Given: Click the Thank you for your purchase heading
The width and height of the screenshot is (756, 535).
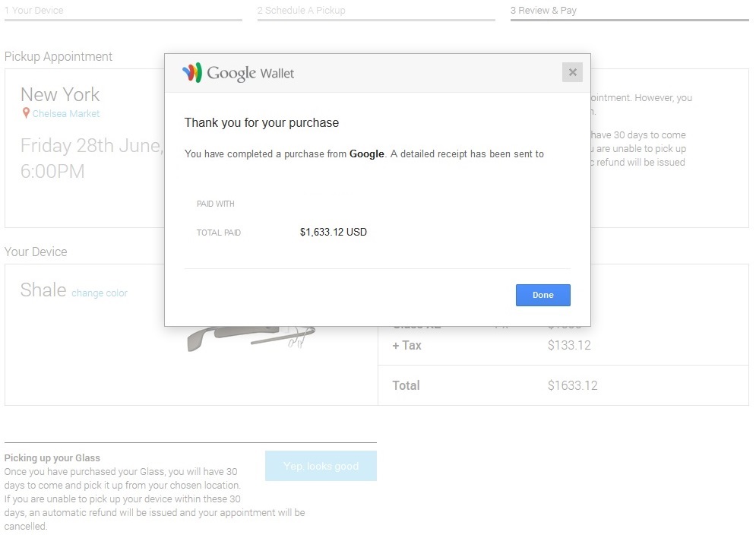Looking at the screenshot, I should click(261, 123).
